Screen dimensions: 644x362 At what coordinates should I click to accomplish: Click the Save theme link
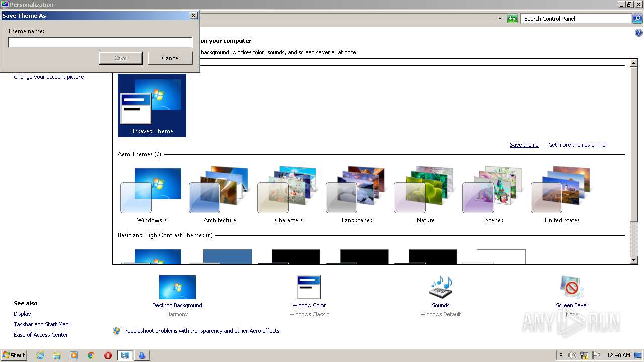[524, 145]
